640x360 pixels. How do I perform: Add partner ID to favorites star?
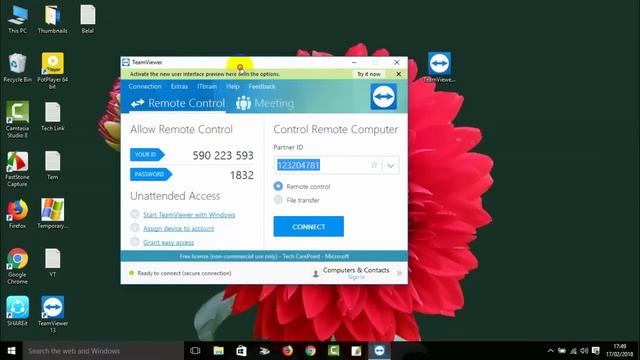point(374,165)
